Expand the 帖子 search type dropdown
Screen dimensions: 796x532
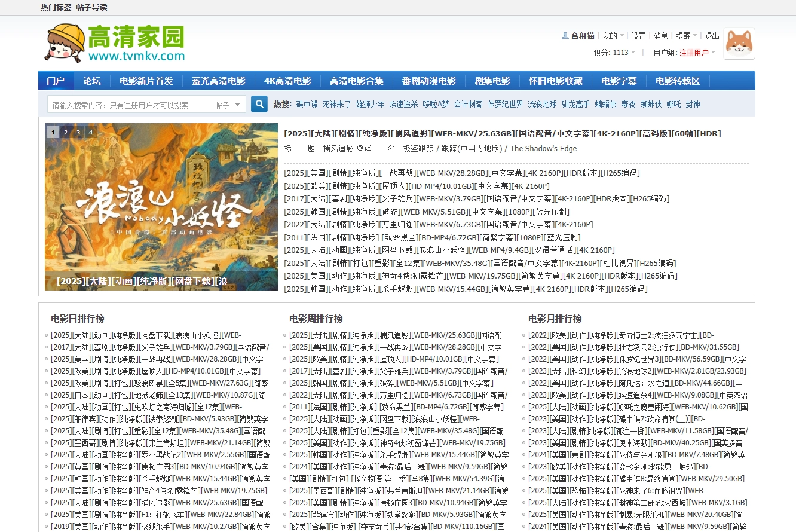[x=228, y=105]
